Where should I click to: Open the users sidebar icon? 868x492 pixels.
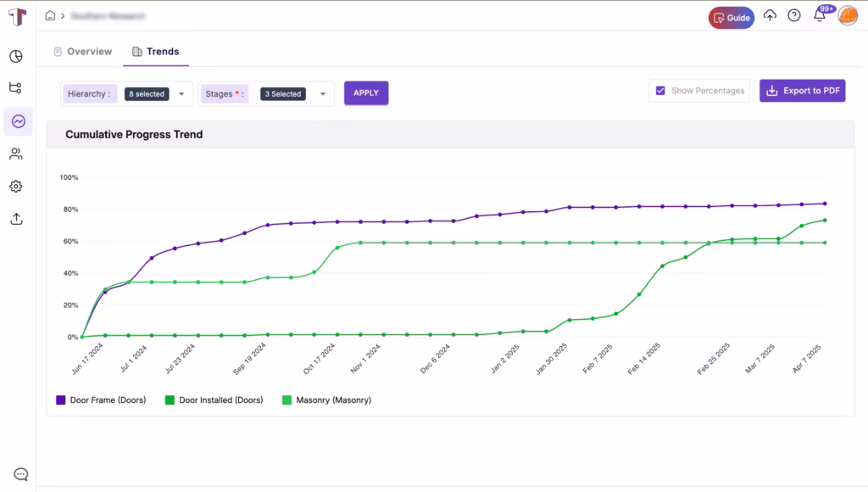click(x=16, y=154)
